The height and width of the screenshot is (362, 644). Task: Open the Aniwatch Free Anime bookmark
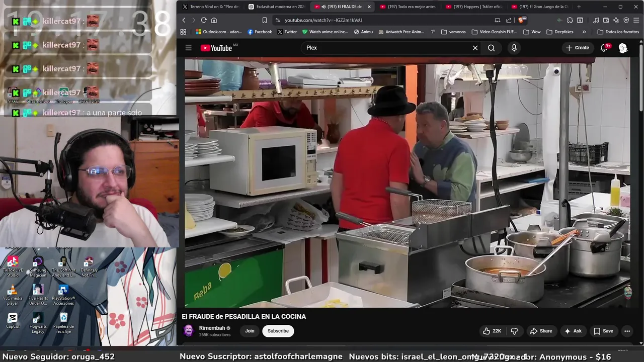click(x=401, y=32)
